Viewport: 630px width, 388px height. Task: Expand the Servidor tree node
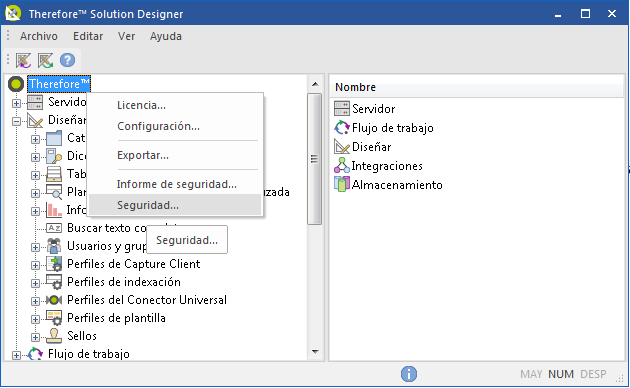(16, 103)
